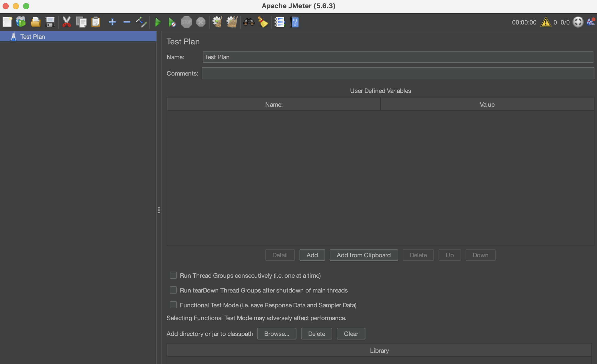Viewport: 597px width, 364px height.
Task: Click the warnings triangle in the status bar
Action: click(x=546, y=22)
